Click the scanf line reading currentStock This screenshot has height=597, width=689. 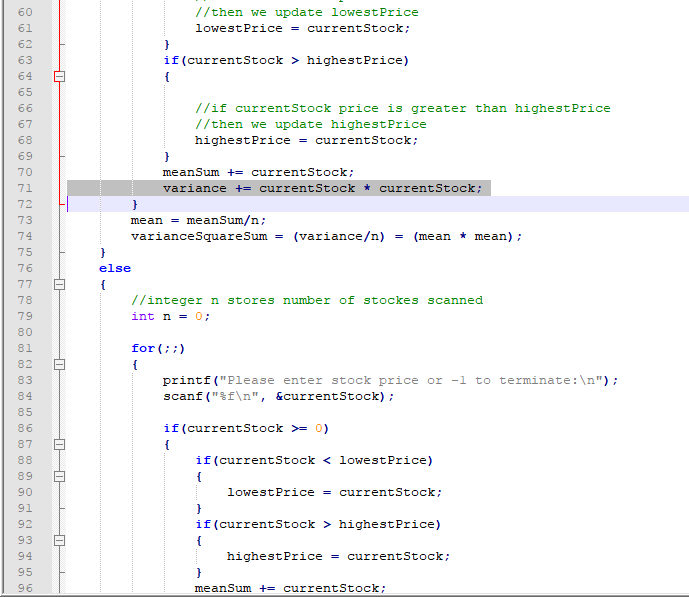279,396
